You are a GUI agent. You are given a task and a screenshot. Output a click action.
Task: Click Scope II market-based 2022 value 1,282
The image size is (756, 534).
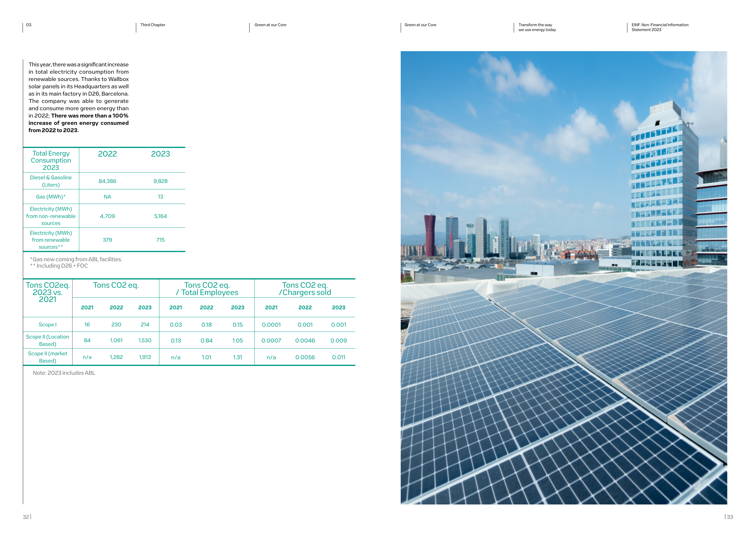pos(116,357)
